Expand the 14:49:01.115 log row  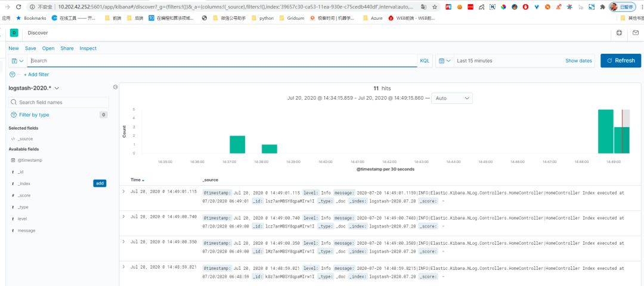pyautogui.click(x=123, y=191)
